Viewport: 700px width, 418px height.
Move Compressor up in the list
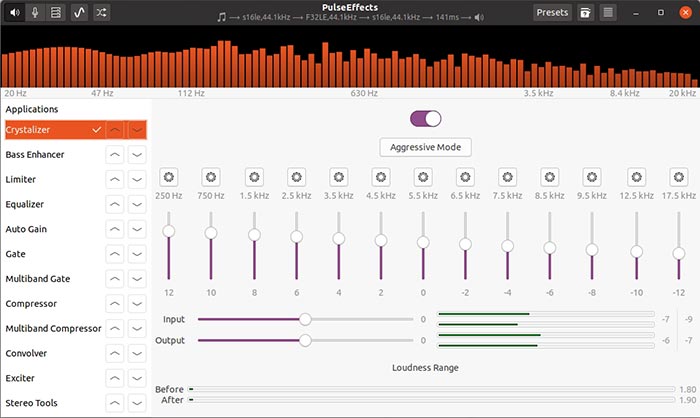pyautogui.click(x=115, y=304)
